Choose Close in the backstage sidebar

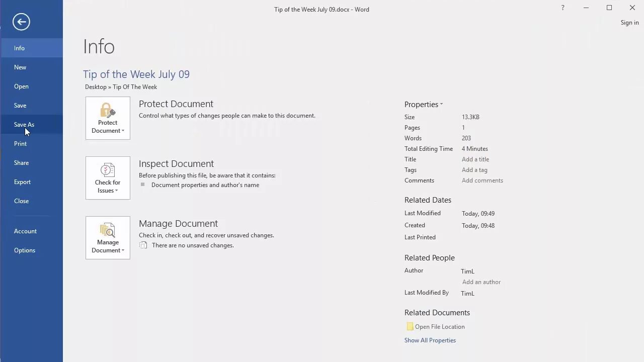pyautogui.click(x=31, y=201)
